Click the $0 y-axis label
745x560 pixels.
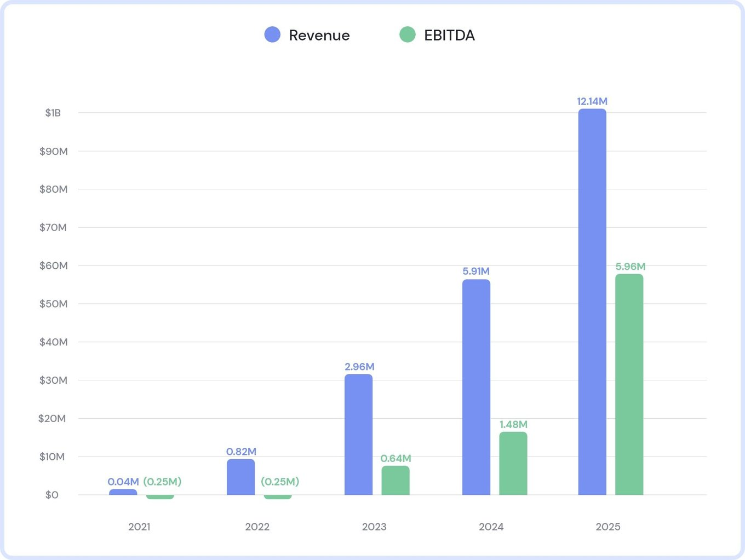52,495
